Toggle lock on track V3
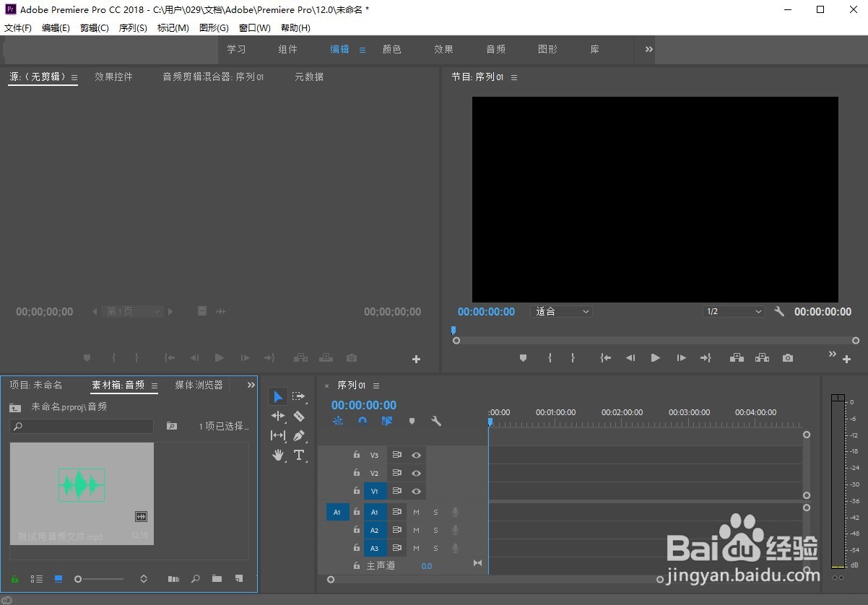This screenshot has height=605, width=868. (356, 455)
